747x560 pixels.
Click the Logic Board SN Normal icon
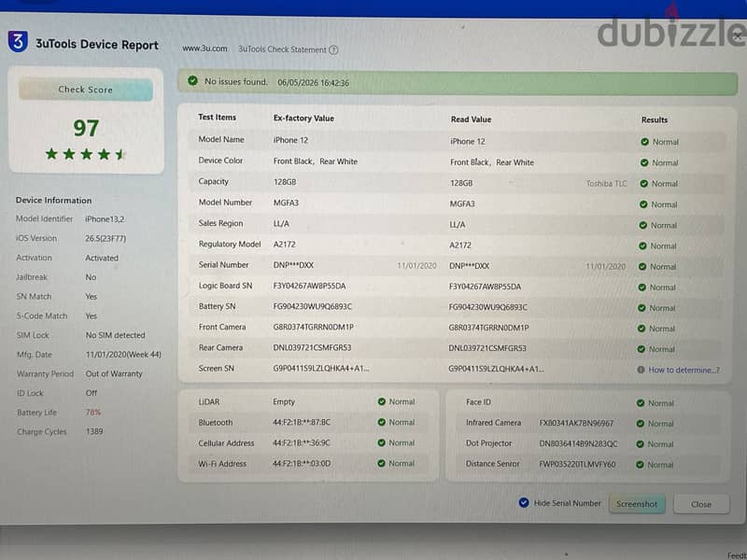(x=641, y=287)
